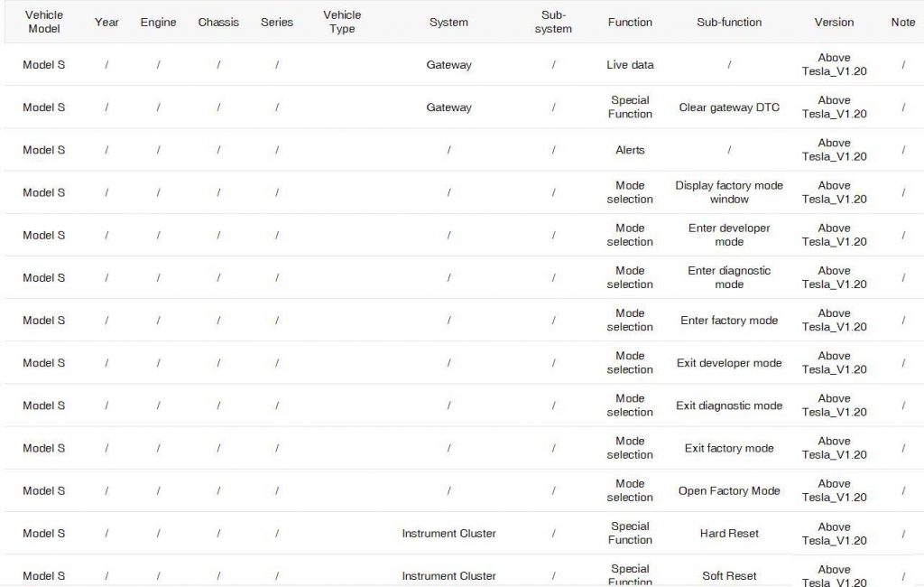Click Instrument Cluster in the Hard Reset row

(448, 534)
